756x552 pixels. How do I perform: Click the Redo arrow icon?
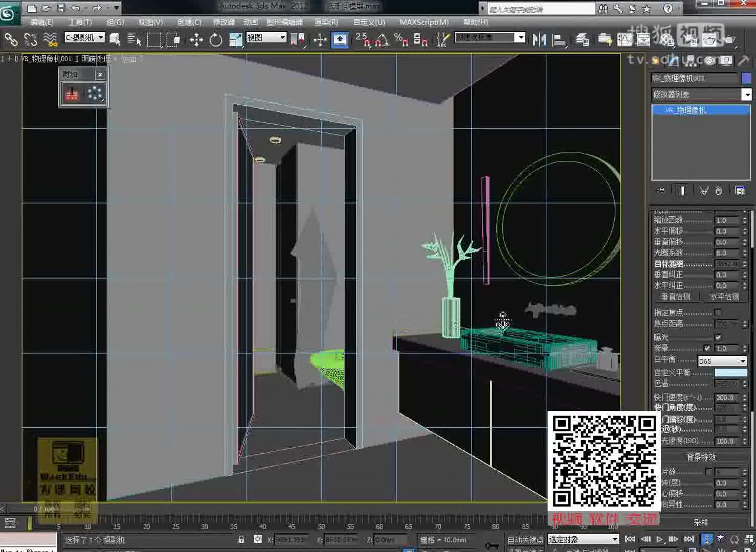(x=97, y=8)
